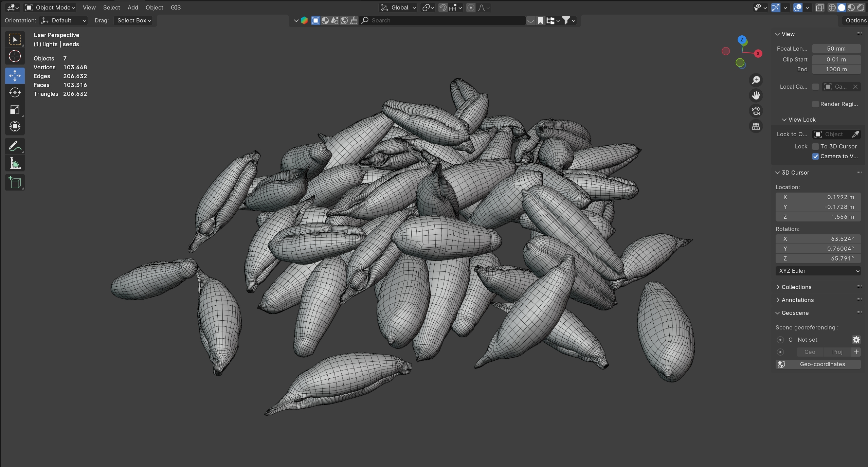
Task: Switch to orthographic grid view icon
Action: [756, 126]
